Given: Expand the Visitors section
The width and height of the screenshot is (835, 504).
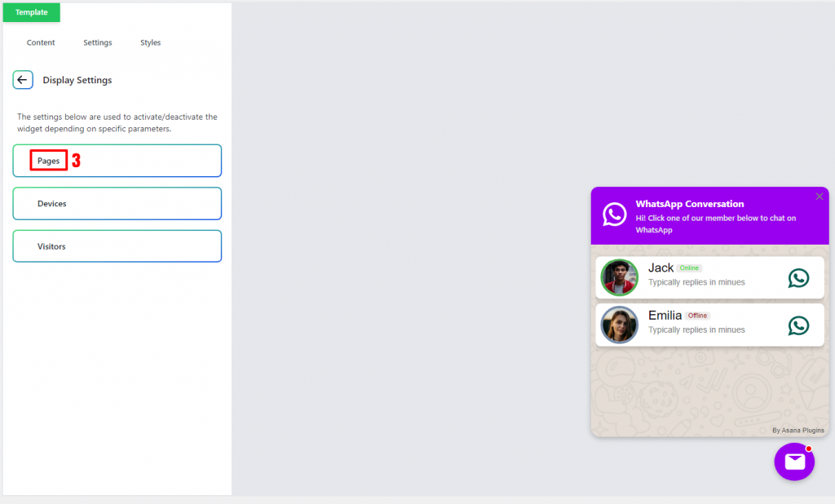Looking at the screenshot, I should 117,245.
